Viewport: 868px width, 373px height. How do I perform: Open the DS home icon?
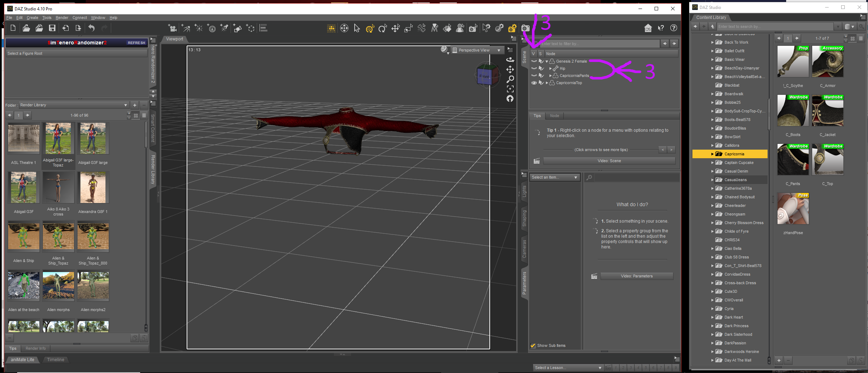648,28
